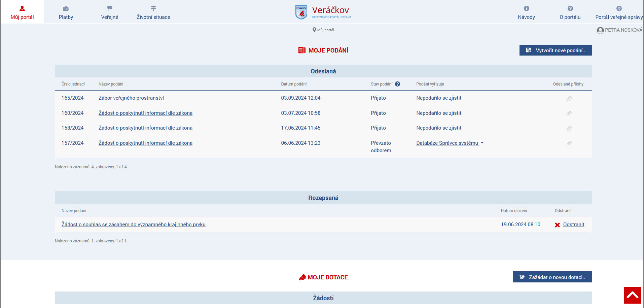Click Vytvořit nové podání button
The height and width of the screenshot is (308, 644).
pyautogui.click(x=555, y=50)
